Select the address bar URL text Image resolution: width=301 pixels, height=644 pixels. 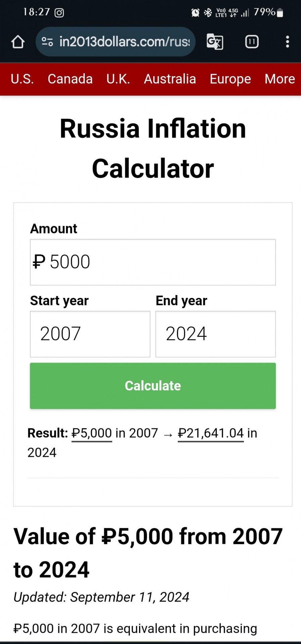(x=125, y=42)
